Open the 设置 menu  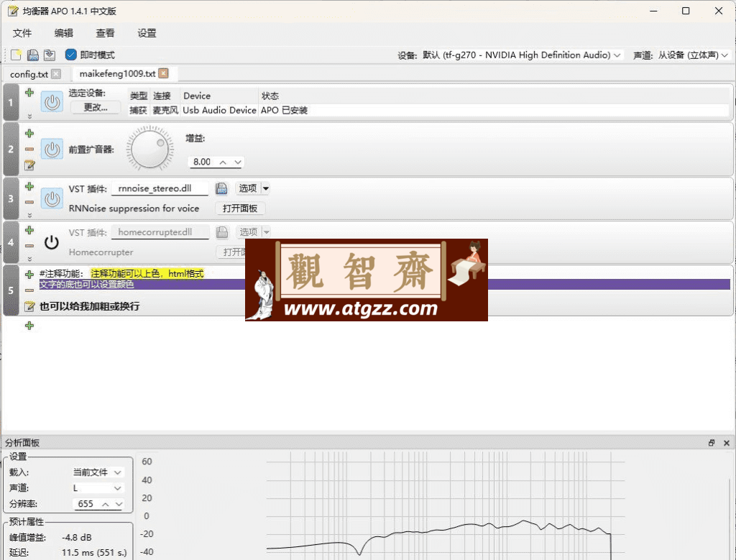147,33
